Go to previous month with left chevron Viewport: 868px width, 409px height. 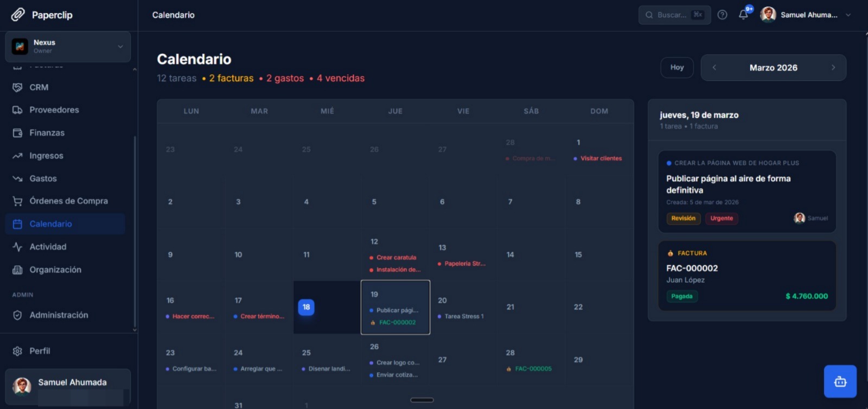(714, 68)
